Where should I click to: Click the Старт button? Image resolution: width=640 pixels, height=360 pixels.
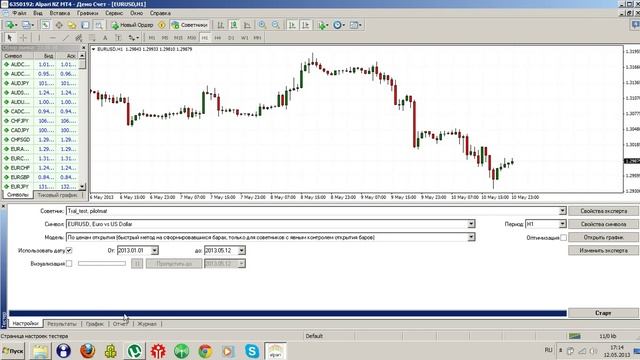pos(603,313)
